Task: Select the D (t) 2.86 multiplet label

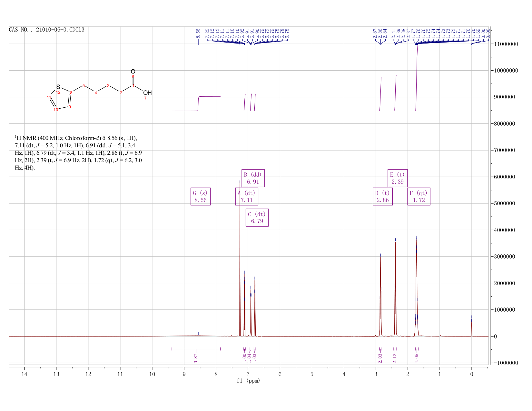Action: pos(383,197)
